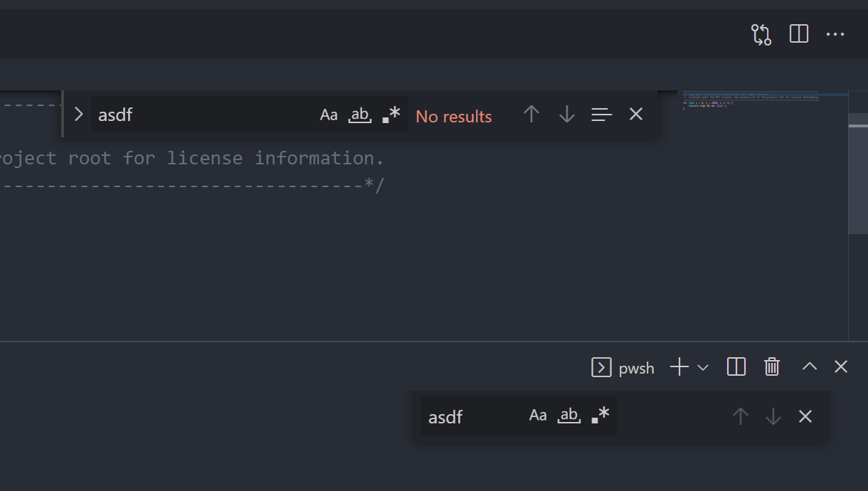Open the terminal profile dropdown
The width and height of the screenshot is (868, 491).
[x=703, y=367]
